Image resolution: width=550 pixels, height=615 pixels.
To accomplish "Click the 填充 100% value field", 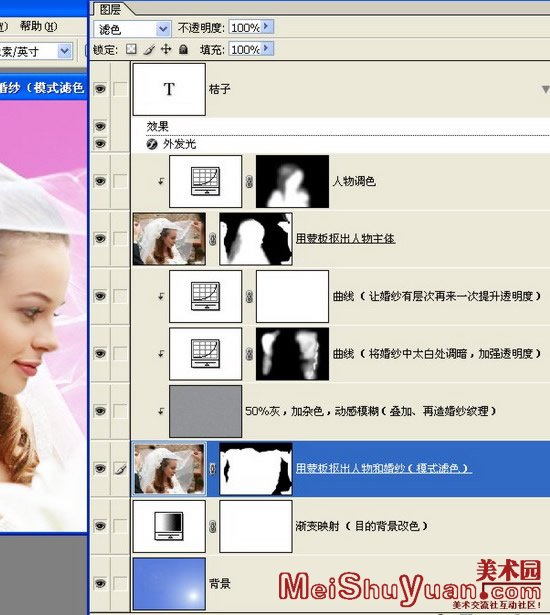I will pos(245,49).
